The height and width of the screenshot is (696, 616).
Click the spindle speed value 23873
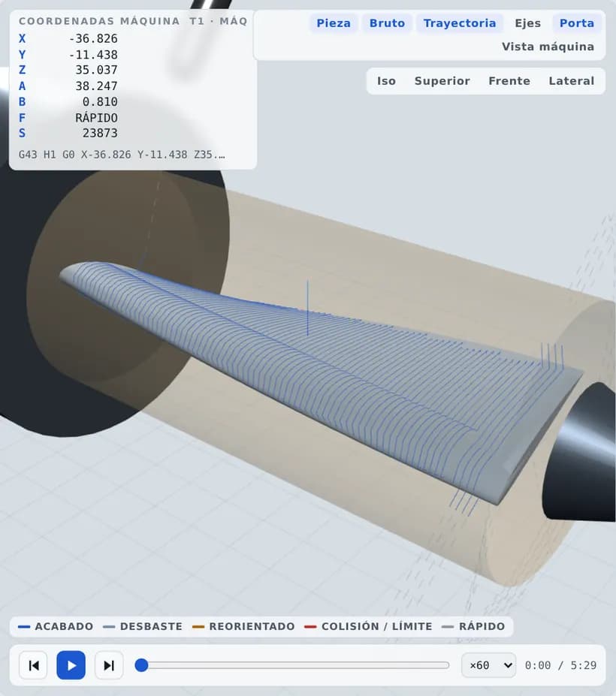pos(100,133)
